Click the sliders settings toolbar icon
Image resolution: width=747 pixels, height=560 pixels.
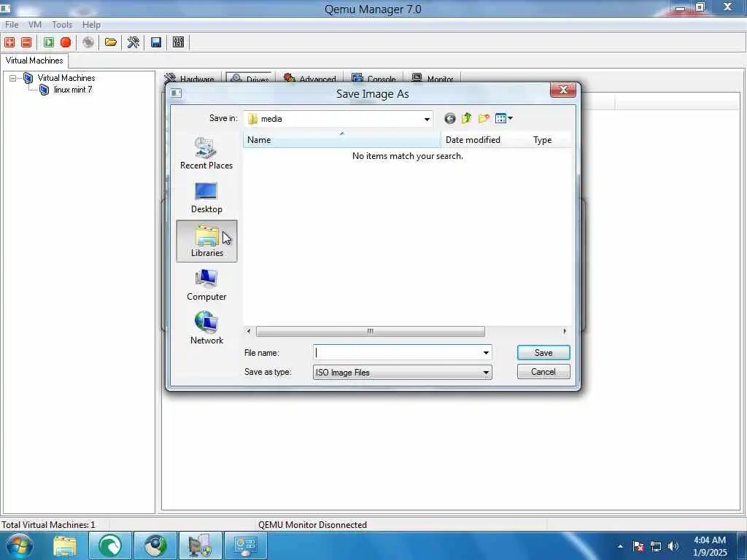pyautogui.click(x=178, y=42)
